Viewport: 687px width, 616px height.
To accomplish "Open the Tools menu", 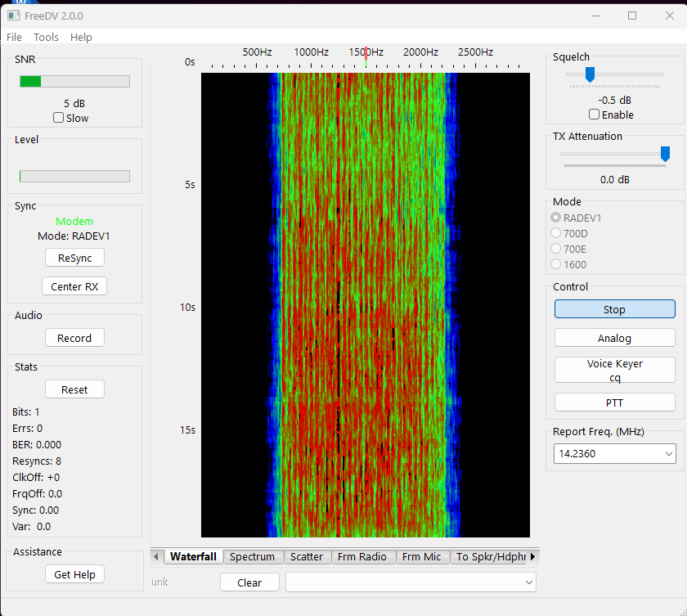I will point(46,38).
